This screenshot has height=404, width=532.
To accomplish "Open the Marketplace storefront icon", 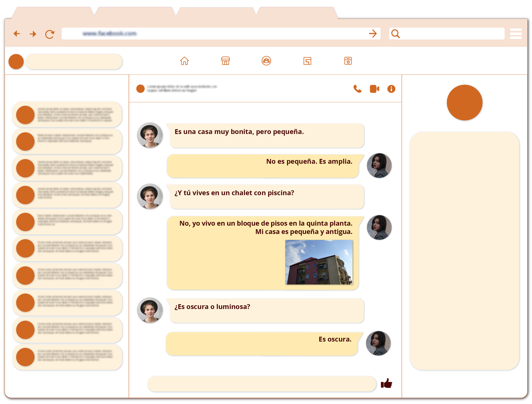I will [225, 61].
